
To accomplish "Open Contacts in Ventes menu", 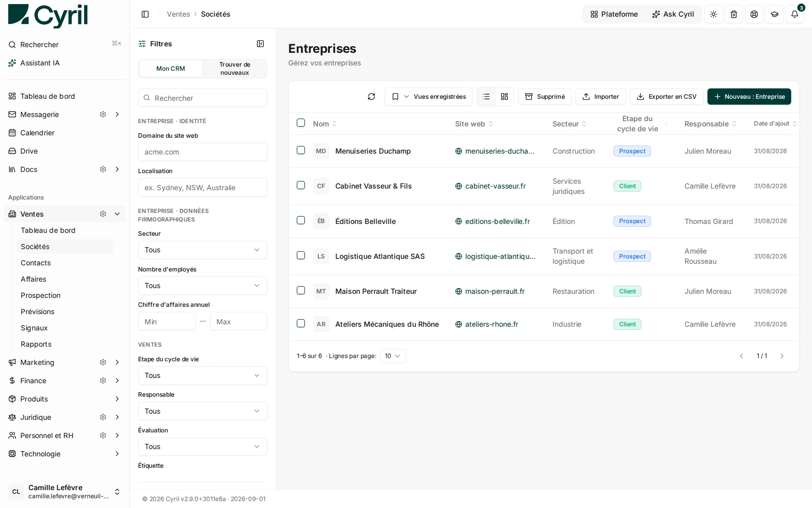I will (36, 263).
